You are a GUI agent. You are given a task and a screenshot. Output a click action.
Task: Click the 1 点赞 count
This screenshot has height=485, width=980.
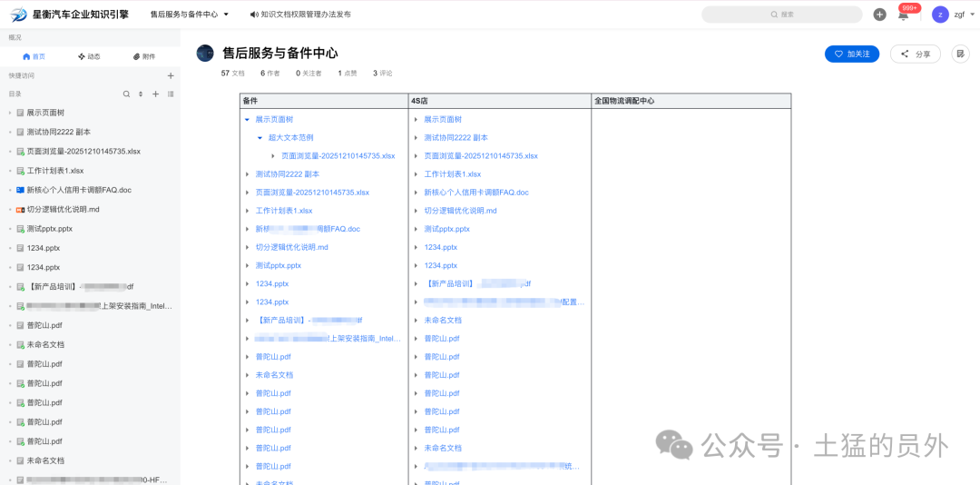click(348, 74)
